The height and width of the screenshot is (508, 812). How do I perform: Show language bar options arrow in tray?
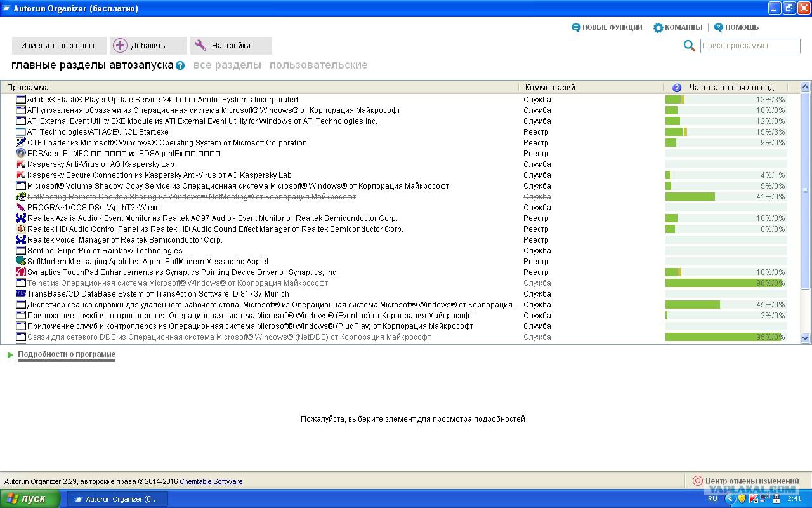[x=730, y=499]
